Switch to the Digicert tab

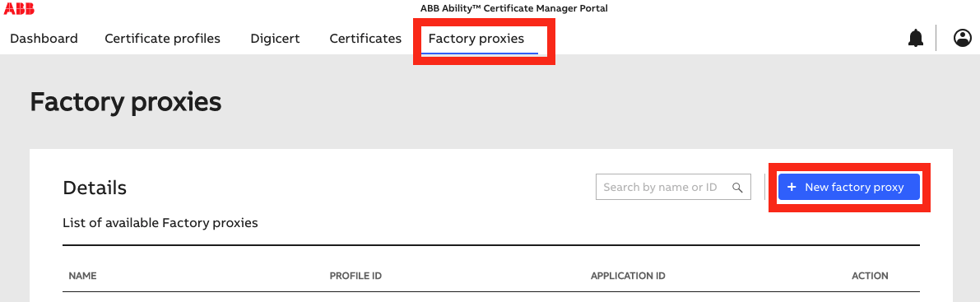tap(275, 39)
